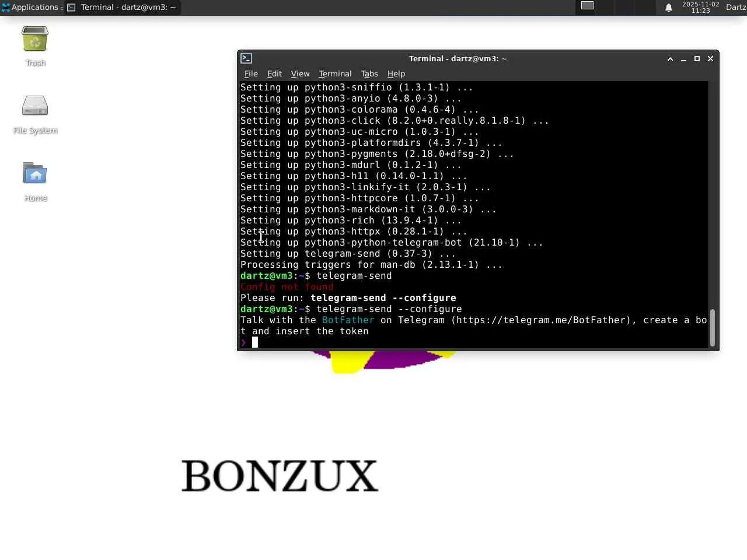Open the Edit menu
The height and width of the screenshot is (560, 747).
pos(274,73)
